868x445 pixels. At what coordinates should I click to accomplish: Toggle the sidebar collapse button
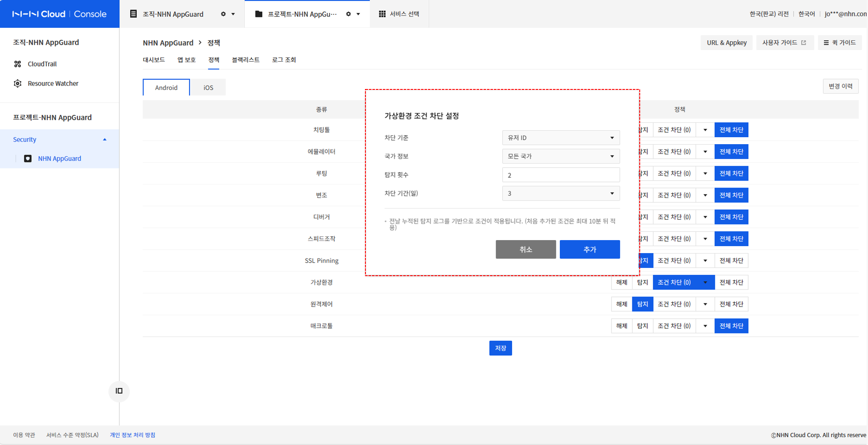[119, 391]
